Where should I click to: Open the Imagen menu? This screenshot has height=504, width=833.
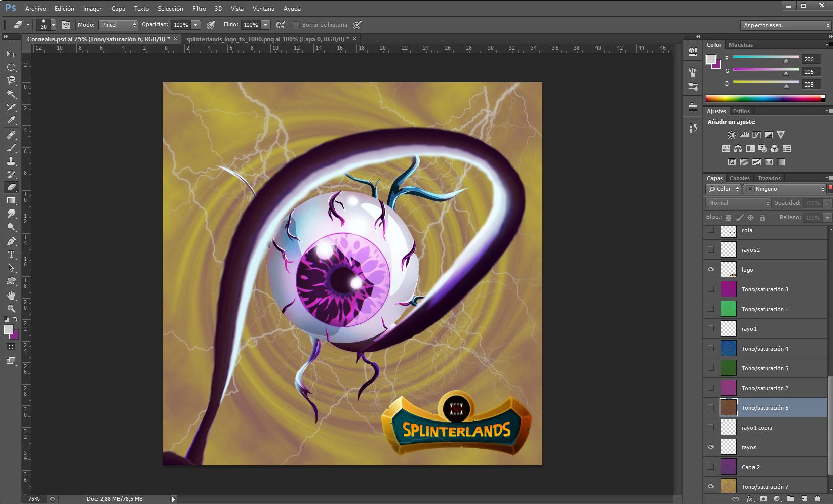(93, 9)
